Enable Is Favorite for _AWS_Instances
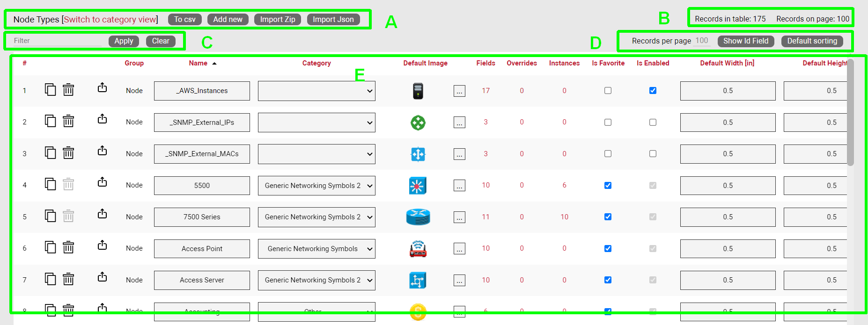Screen dimensions: 868x325 pos(608,91)
